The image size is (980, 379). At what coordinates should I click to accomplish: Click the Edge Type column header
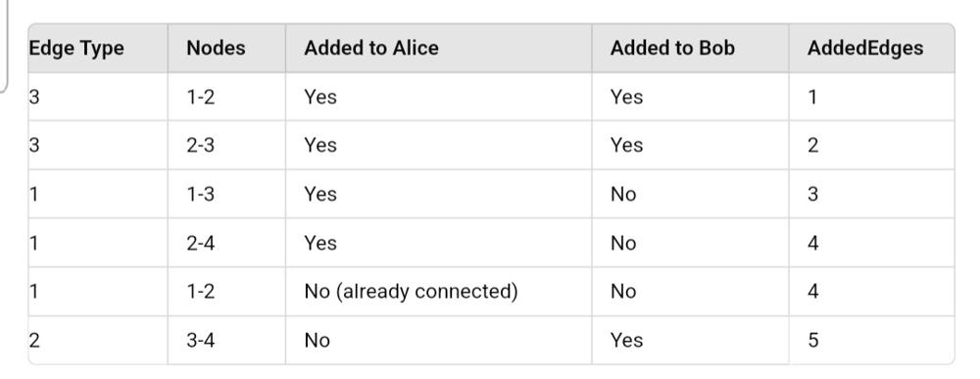tap(97, 48)
